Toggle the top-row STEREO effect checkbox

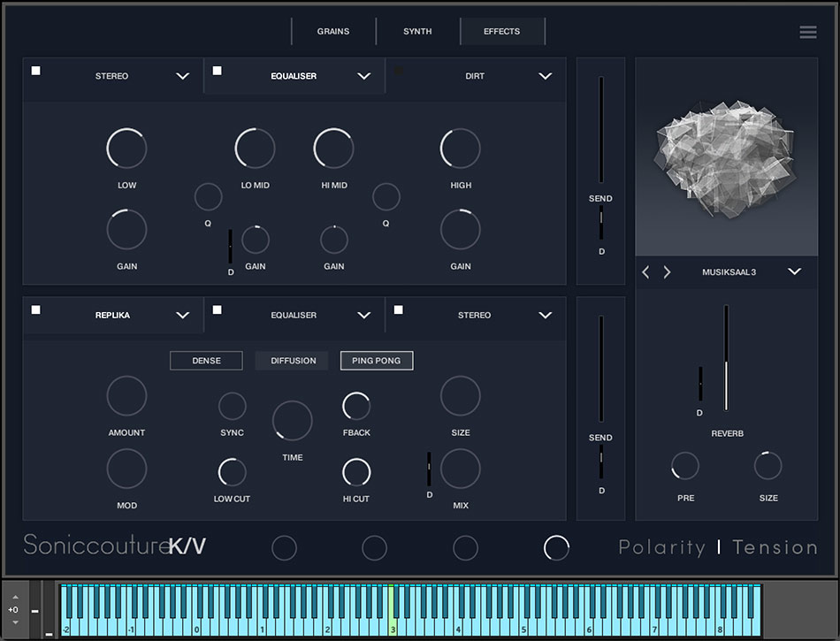36,71
